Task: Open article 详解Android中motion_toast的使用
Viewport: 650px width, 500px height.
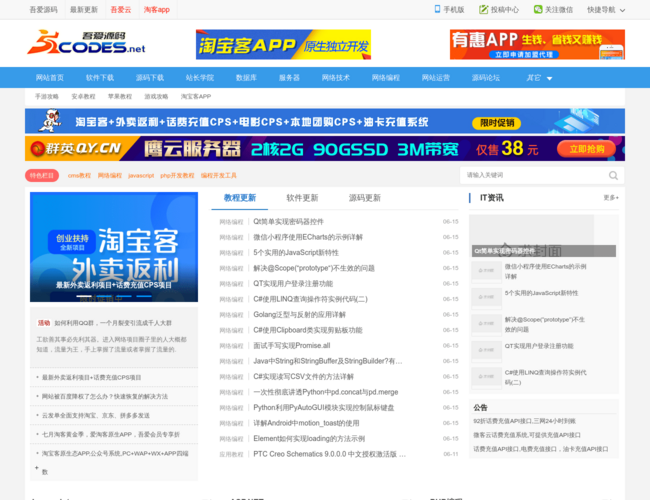Action: tap(306, 423)
